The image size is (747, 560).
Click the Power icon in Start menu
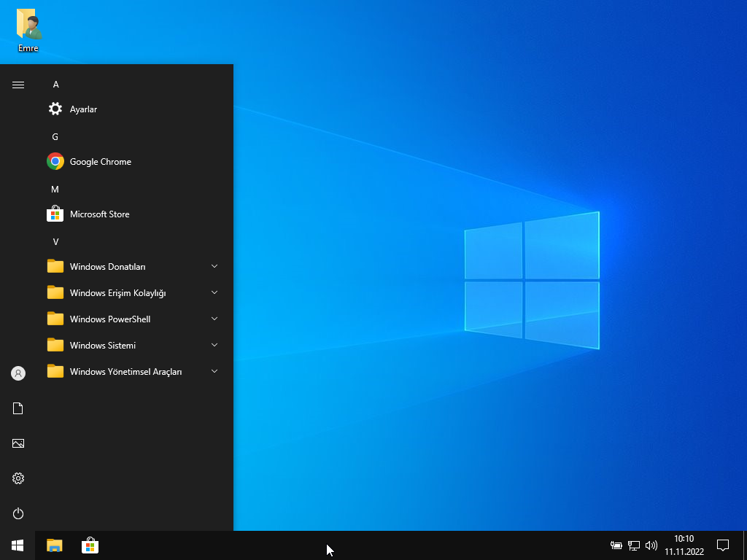(18, 513)
